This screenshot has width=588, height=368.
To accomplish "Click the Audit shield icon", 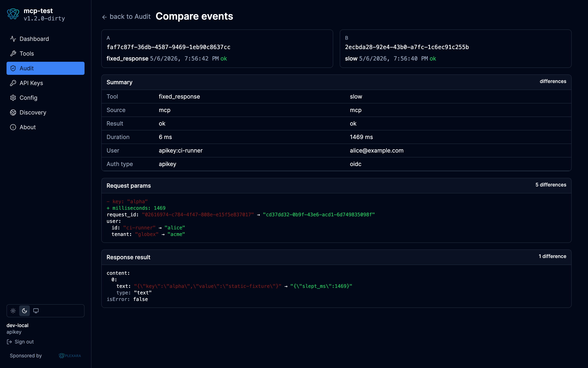I will [x=13, y=68].
